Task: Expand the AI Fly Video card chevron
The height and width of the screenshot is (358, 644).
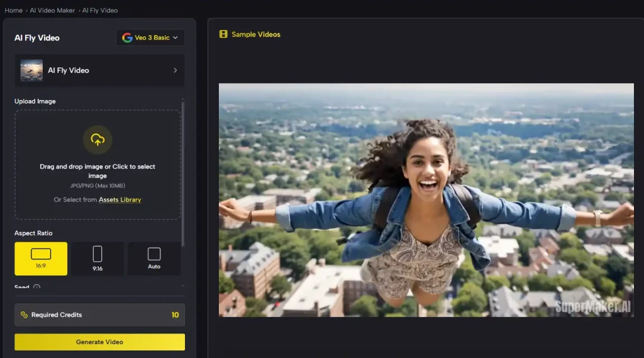Action: click(x=175, y=70)
